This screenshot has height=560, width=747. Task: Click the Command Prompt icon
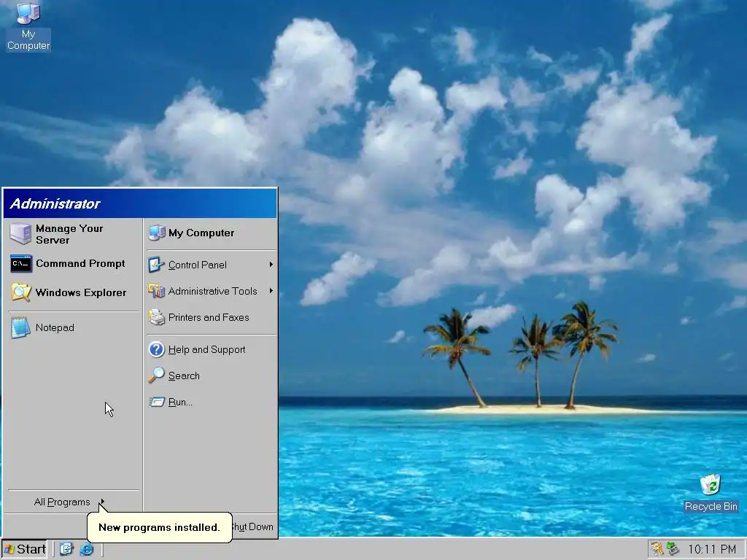[21, 263]
